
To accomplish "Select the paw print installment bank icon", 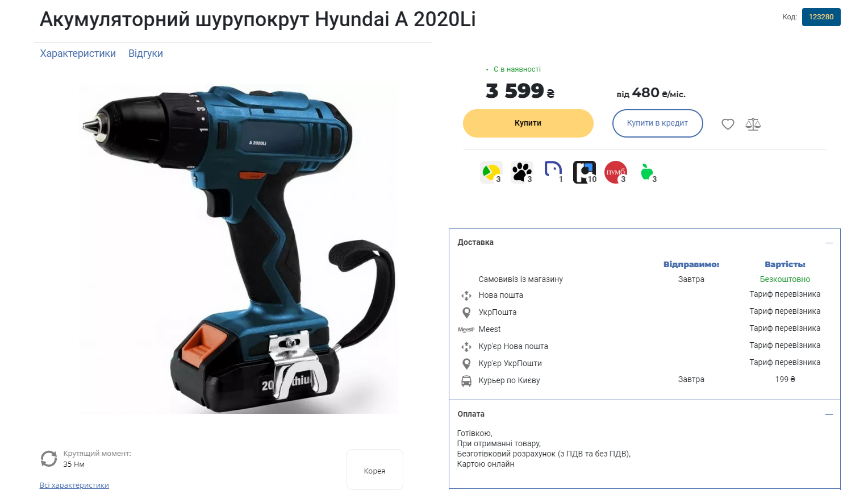I will pyautogui.click(x=521, y=172).
